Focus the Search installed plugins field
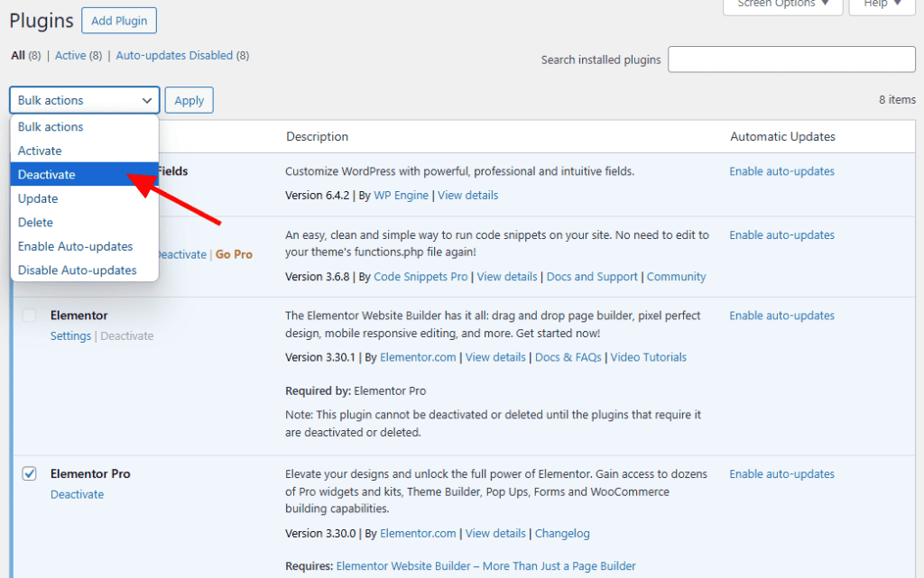 click(791, 60)
